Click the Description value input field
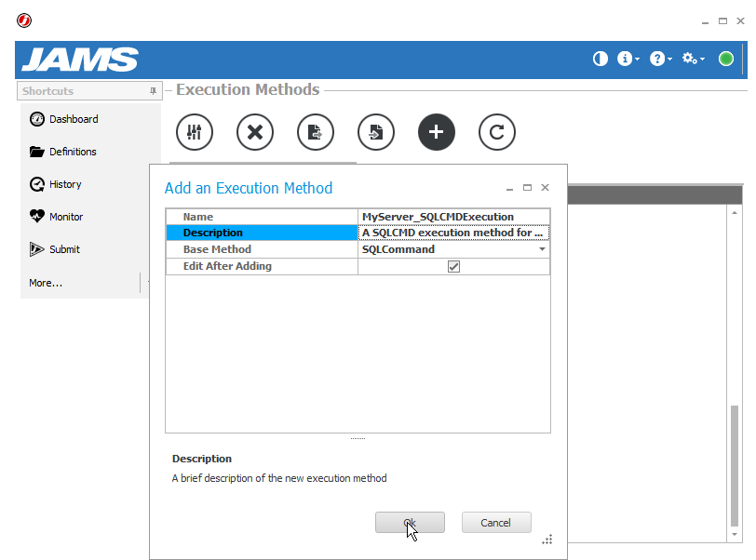Screen dimensions: 756x560 click(x=453, y=233)
